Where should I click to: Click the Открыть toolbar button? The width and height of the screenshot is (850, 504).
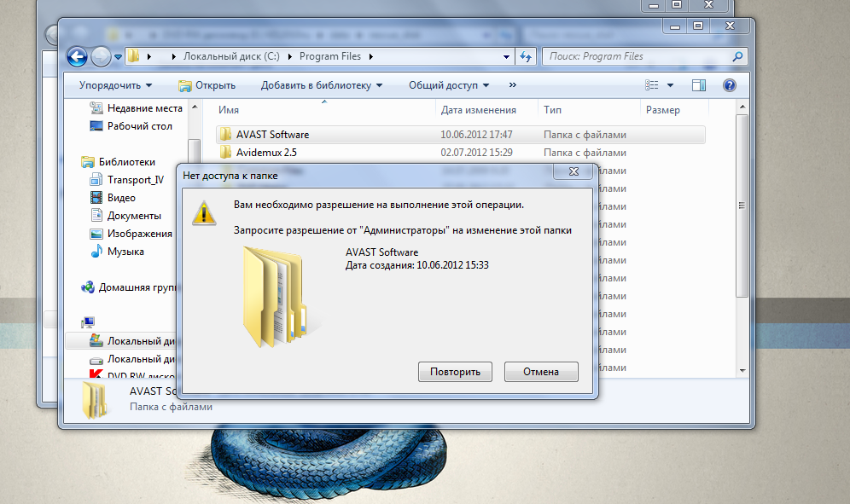(207, 85)
